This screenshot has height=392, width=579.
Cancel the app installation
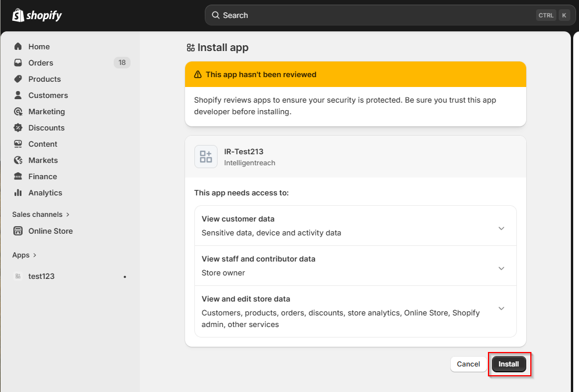468,364
